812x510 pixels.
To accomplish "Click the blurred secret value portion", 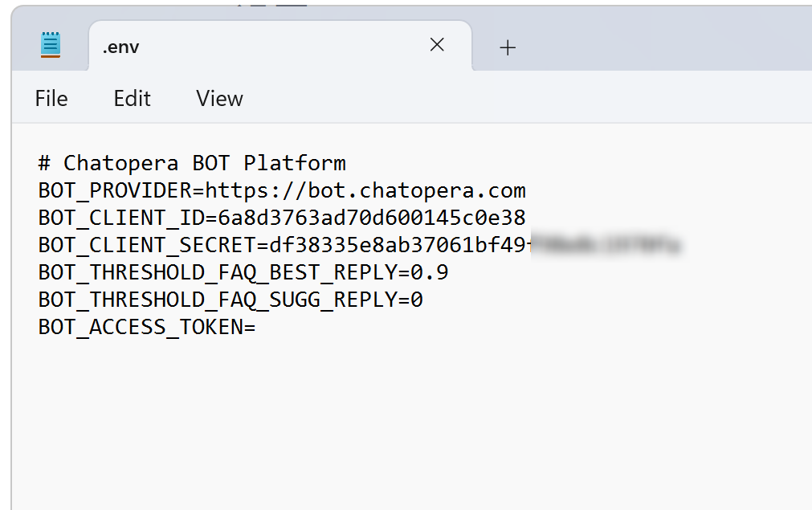I will (606, 246).
